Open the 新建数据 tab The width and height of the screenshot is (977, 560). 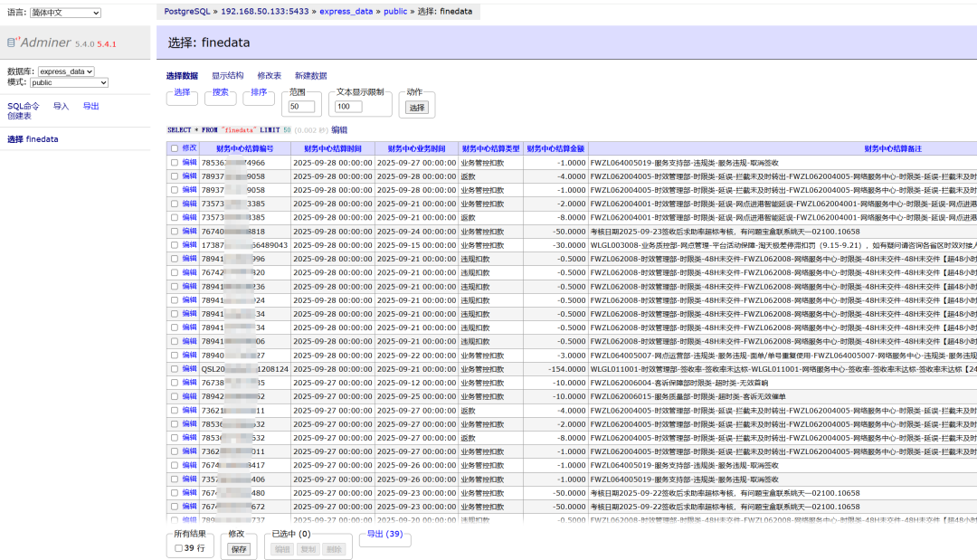311,76
